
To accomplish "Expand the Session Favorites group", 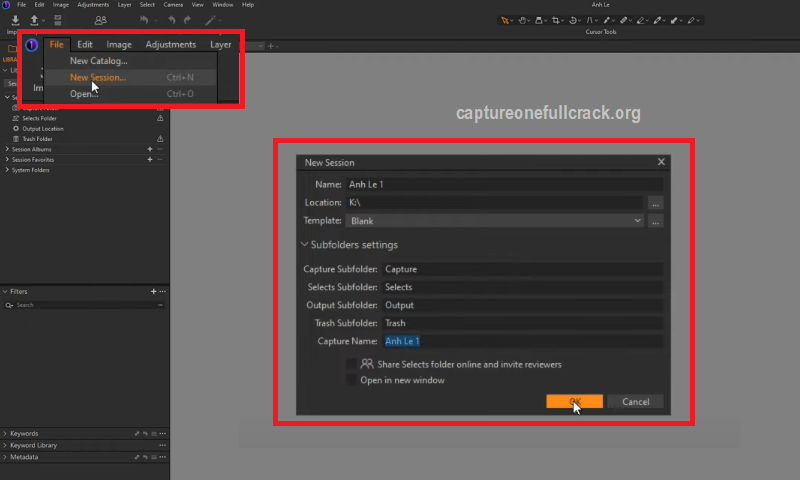I will (x=7, y=160).
